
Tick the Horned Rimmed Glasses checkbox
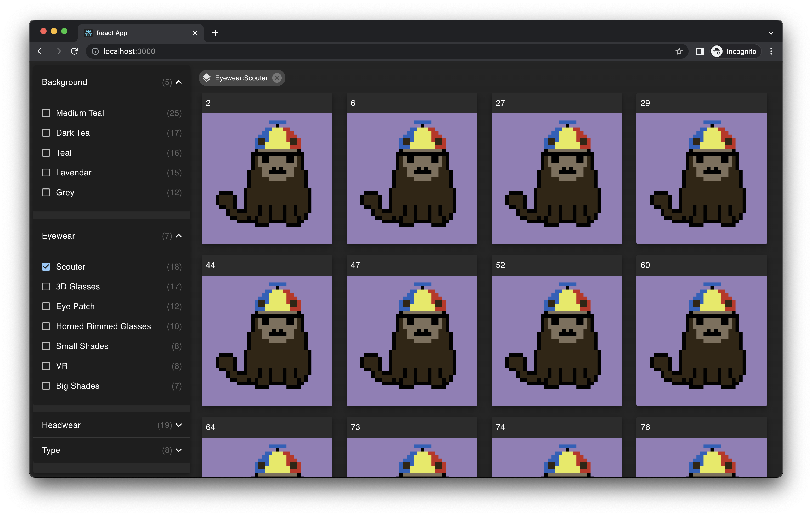coord(46,326)
